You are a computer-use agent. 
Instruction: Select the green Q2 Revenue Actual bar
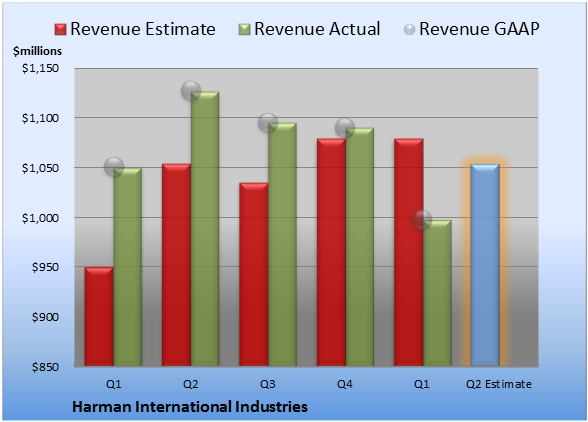click(x=205, y=229)
